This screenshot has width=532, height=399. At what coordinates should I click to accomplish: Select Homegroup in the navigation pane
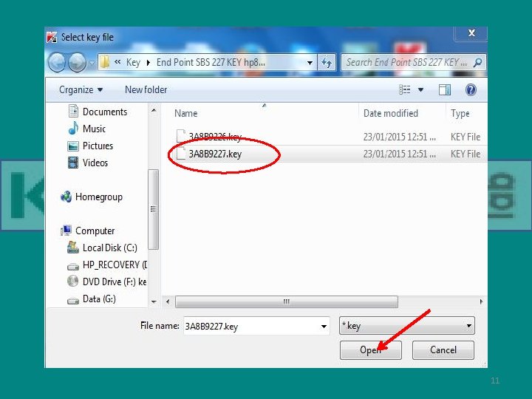click(x=99, y=197)
